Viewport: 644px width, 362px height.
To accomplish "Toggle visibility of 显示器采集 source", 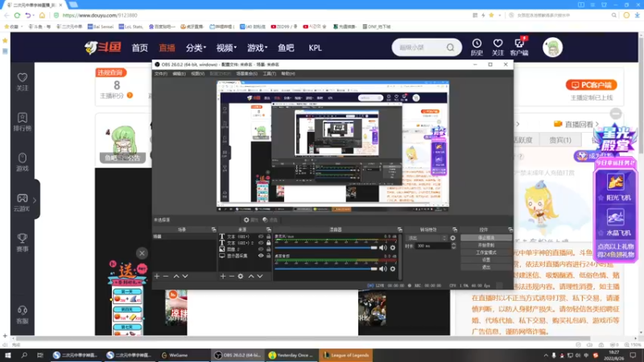I will pyautogui.click(x=261, y=256).
